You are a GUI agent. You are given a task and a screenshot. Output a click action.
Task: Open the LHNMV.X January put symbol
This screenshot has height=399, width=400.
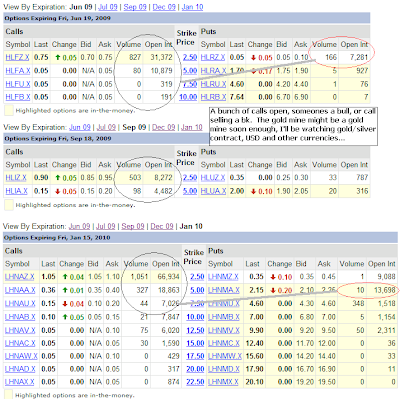tap(223, 330)
